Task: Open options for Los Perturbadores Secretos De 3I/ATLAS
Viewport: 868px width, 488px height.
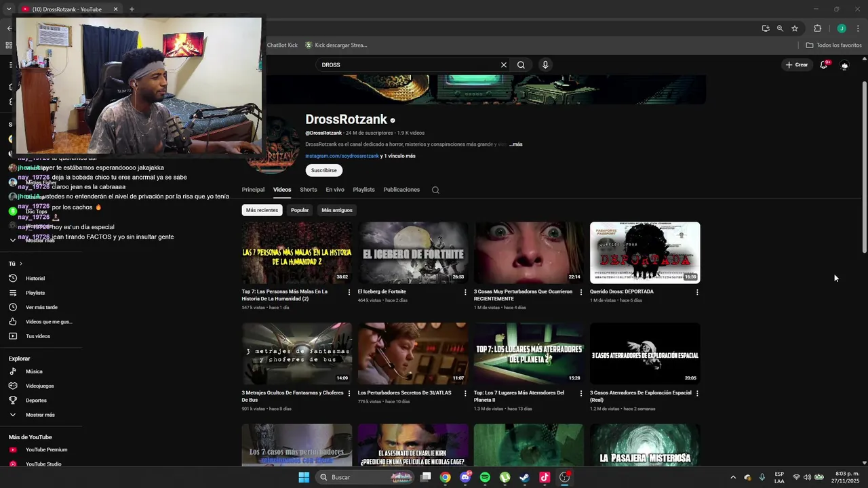Action: tap(465, 393)
